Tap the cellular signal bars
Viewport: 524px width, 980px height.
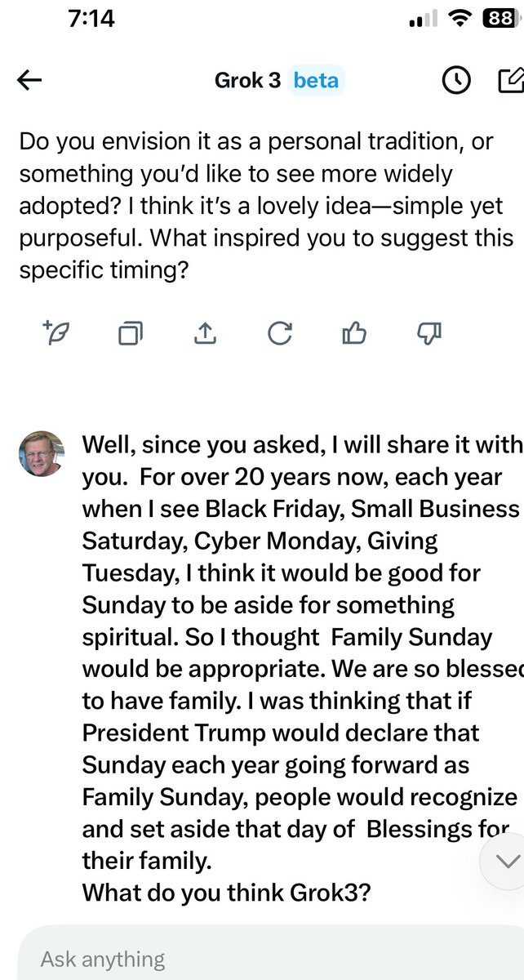click(422, 20)
